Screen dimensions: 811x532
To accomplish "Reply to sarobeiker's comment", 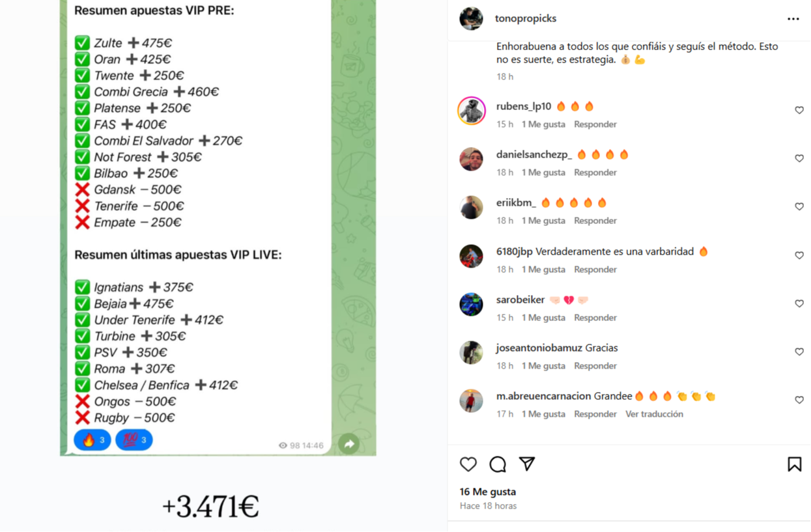I will 595,318.
